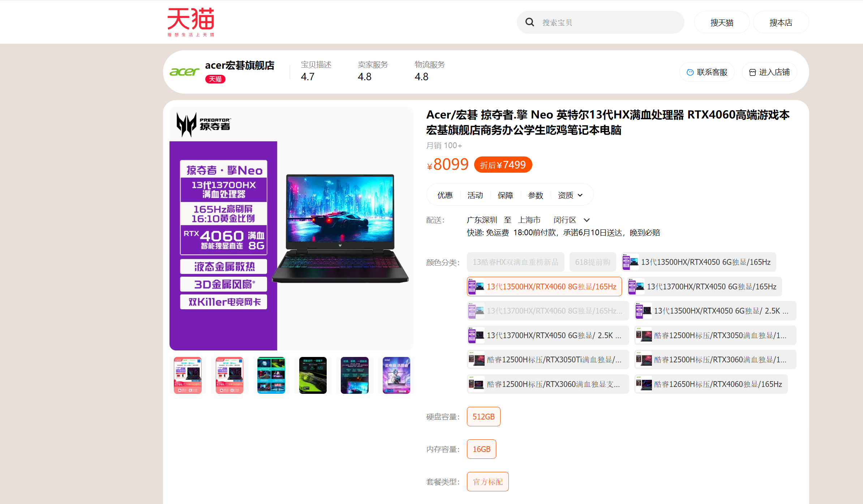Select option 618提前购

point(593,262)
